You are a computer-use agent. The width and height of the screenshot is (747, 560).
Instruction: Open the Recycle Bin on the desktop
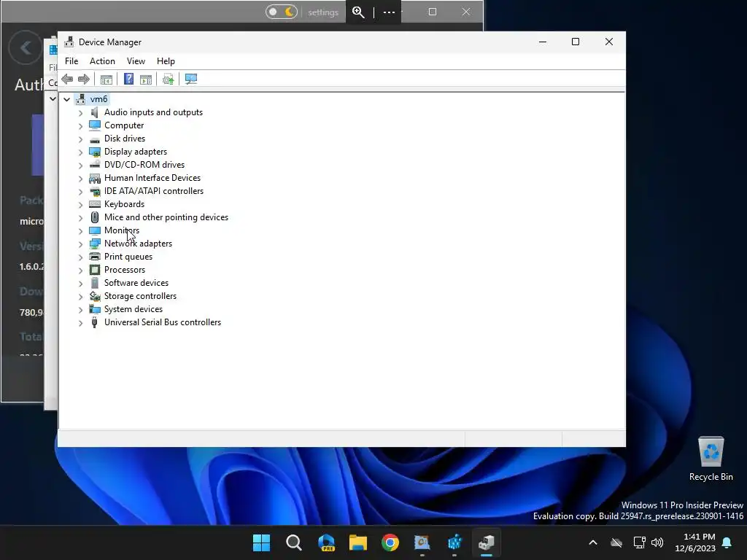point(711,459)
